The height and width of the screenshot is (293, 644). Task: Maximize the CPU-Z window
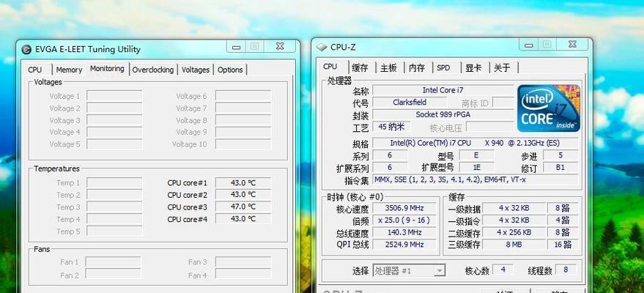coord(547,45)
